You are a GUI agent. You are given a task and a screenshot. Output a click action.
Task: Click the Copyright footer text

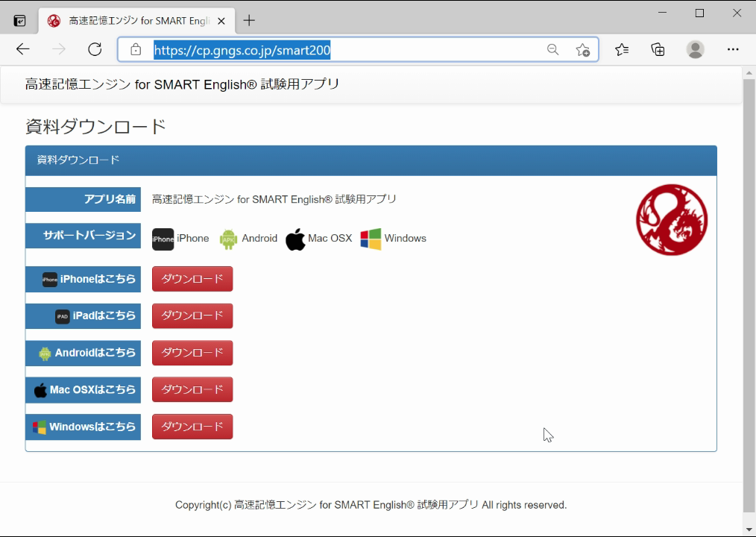[x=371, y=505]
